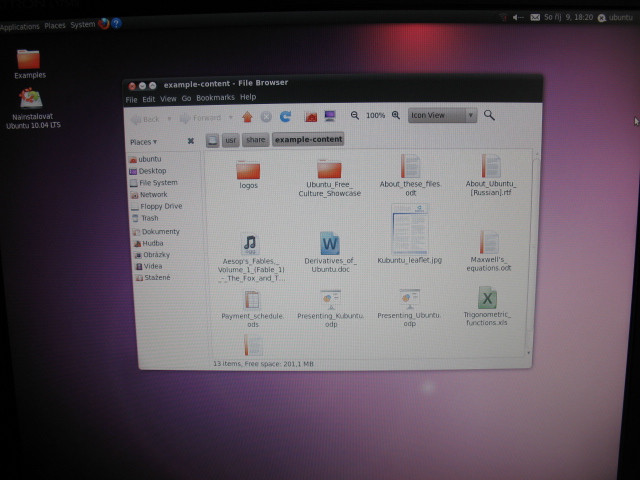Open the Obrázky bookmark
Image resolution: width=640 pixels, height=480 pixels.
click(152, 255)
